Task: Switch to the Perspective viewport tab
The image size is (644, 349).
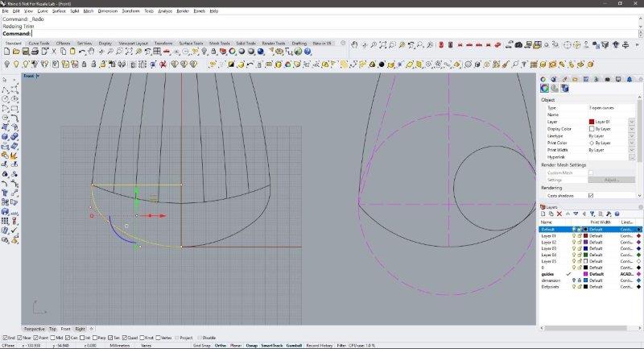Action: 34,329
